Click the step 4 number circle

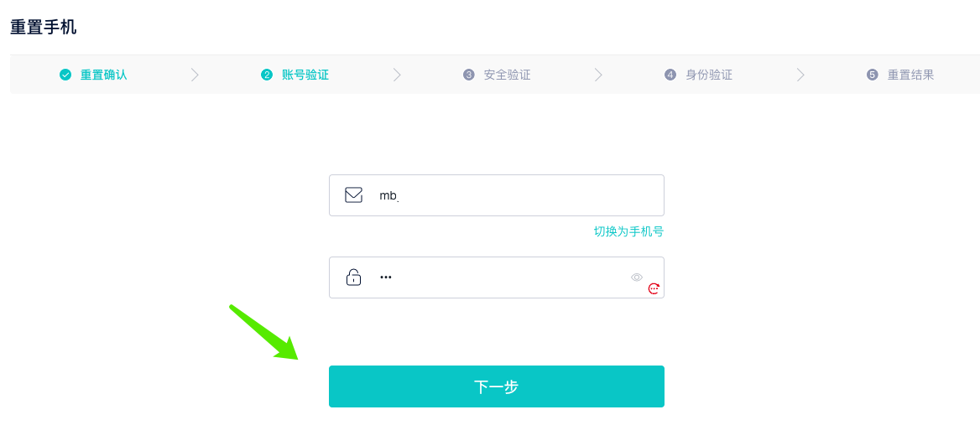coord(670,75)
